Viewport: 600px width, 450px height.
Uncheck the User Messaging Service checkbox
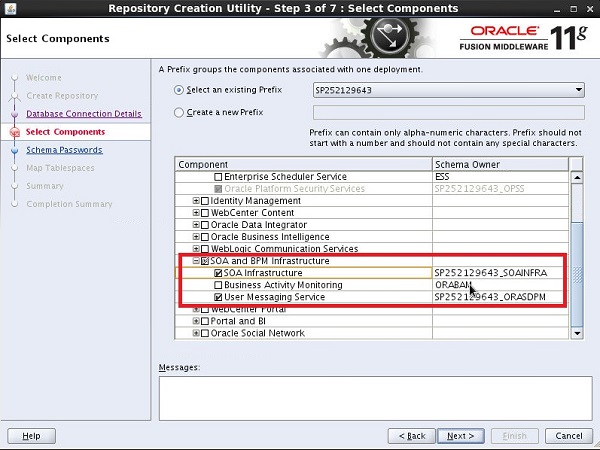(x=218, y=297)
